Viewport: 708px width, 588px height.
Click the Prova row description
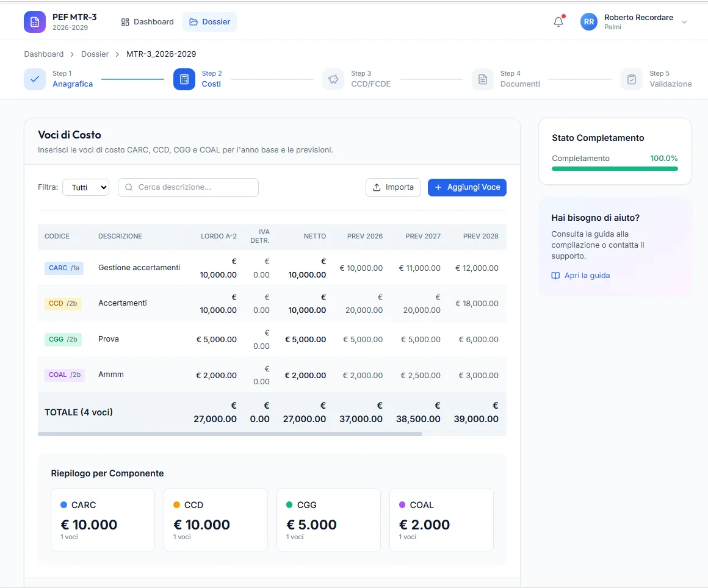(x=109, y=339)
